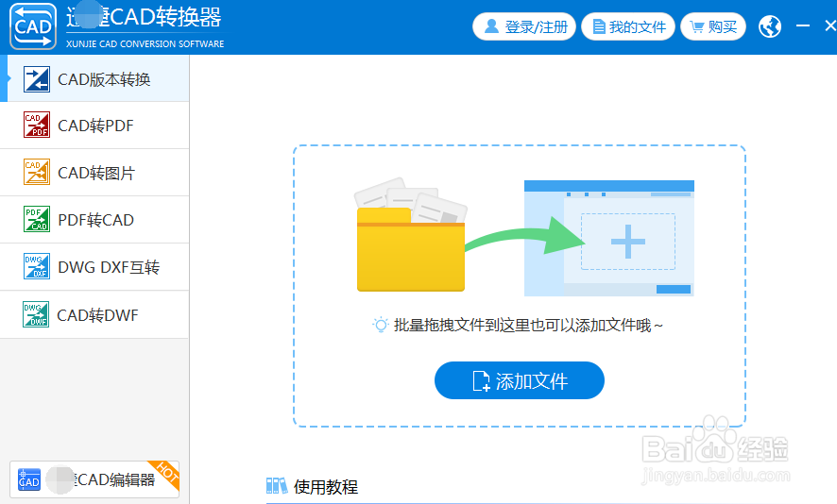Screen dimensions: 837x504
Task: Click the user avatar icon in login button
Action: click(491, 26)
